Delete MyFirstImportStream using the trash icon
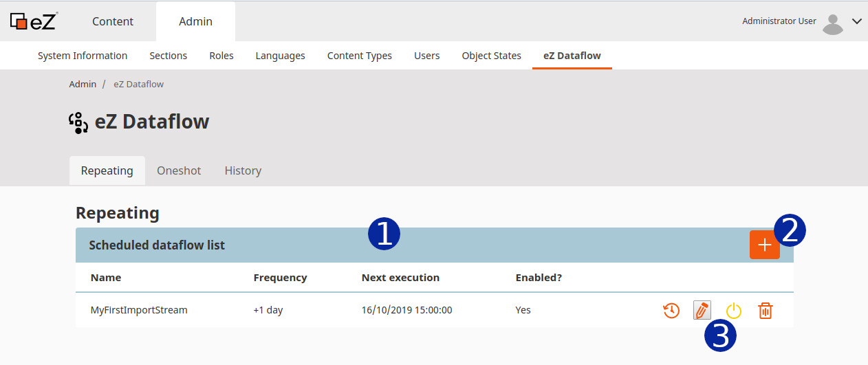 pyautogui.click(x=766, y=311)
